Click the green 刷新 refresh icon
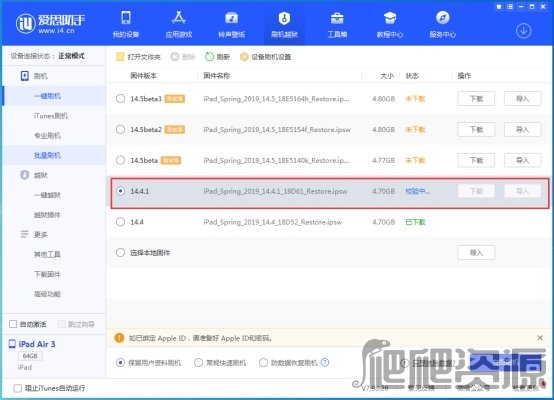The width and height of the screenshot is (554, 400). point(210,57)
